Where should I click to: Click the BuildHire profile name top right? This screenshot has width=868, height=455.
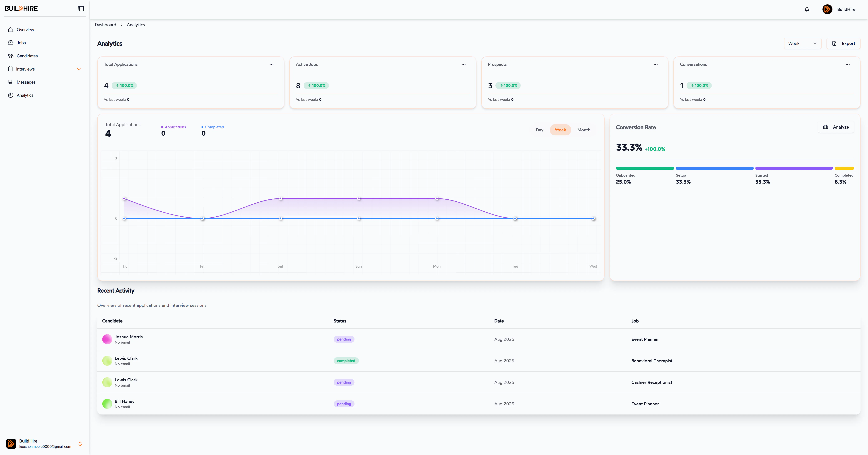point(846,10)
